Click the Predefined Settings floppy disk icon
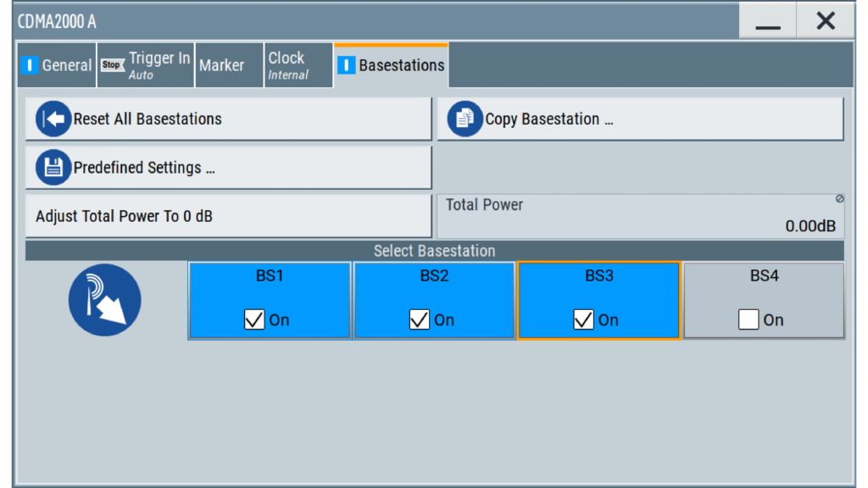The width and height of the screenshot is (868, 488). click(53, 168)
